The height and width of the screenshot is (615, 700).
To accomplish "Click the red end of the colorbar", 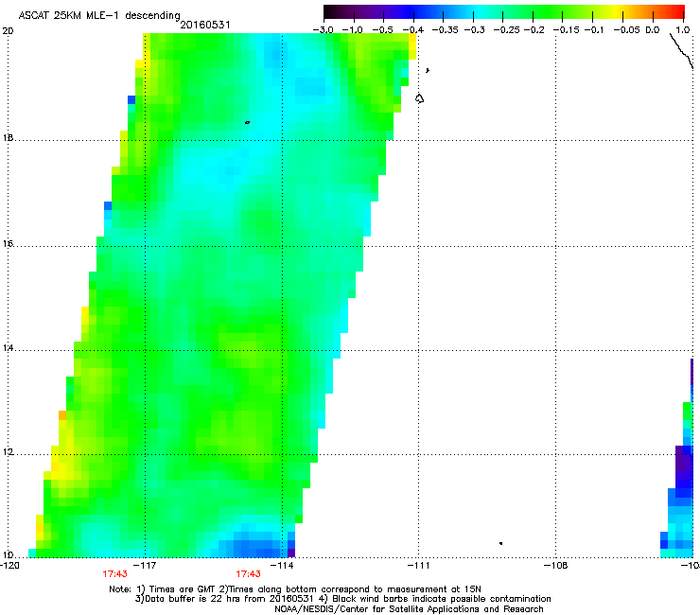I will point(676,11).
